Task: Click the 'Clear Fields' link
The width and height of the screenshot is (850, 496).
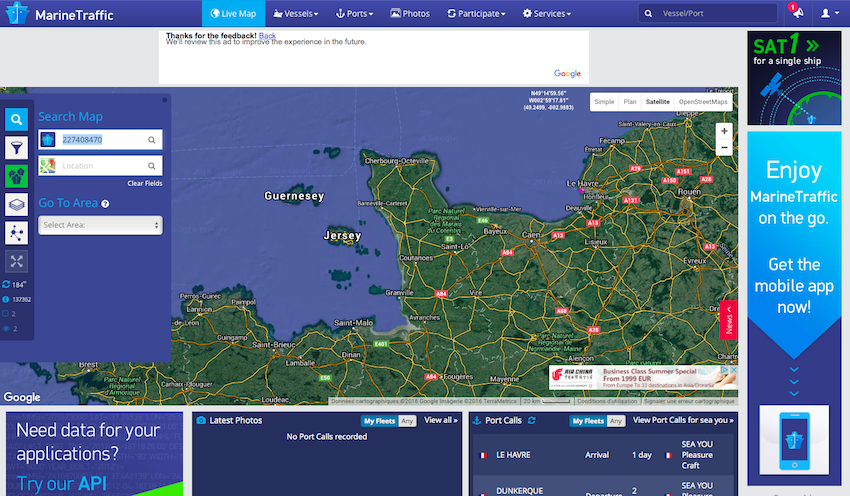Action: point(144,184)
